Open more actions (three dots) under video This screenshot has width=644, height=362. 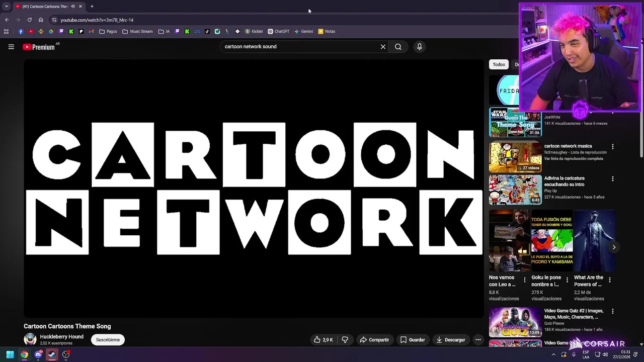pyautogui.click(x=478, y=340)
